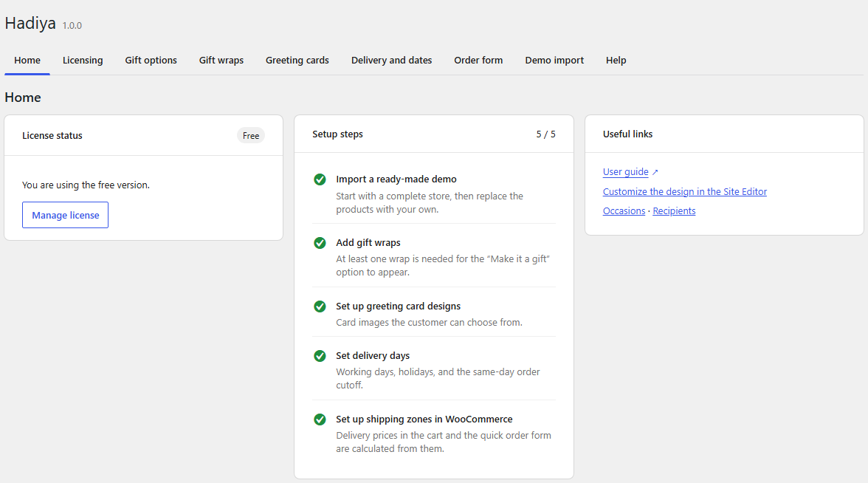Open the Gift options tab
Screen dimensions: 868x483
pyautogui.click(x=151, y=61)
